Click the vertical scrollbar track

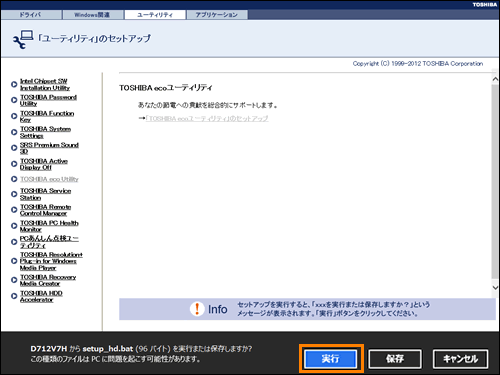495,183
